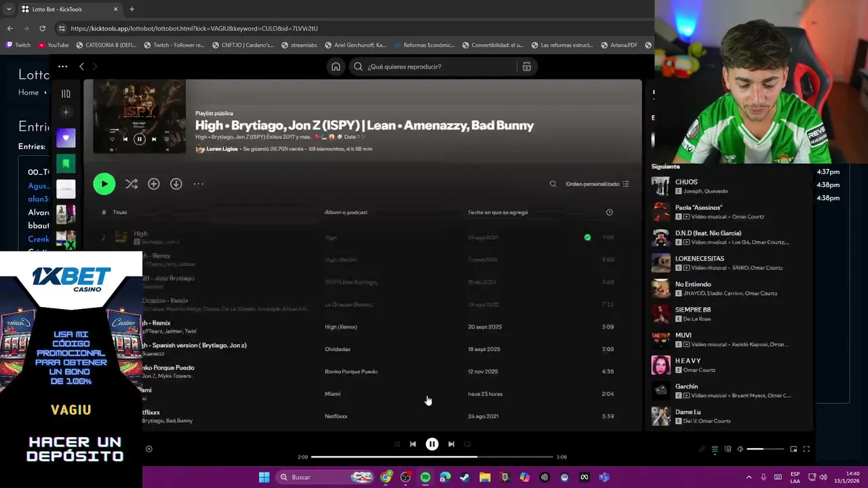Screen dimensions: 868x488
Task: Select SIEMPRE BB queue item
Action: click(x=730, y=314)
